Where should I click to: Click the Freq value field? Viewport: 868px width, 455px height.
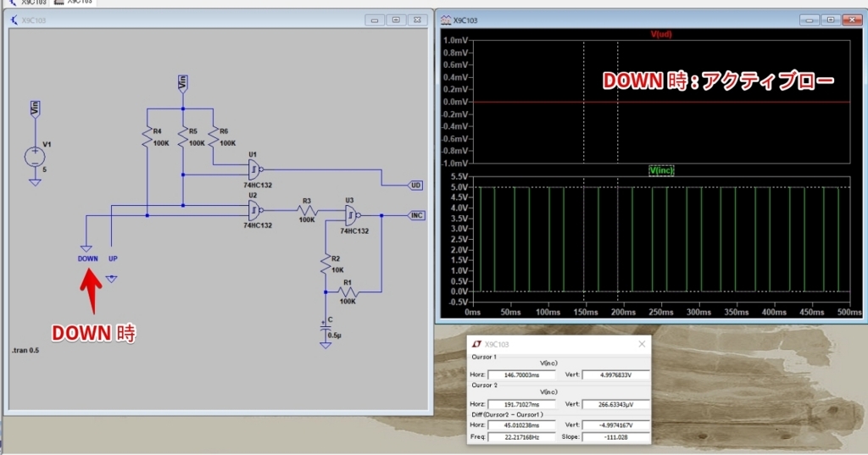(521, 436)
